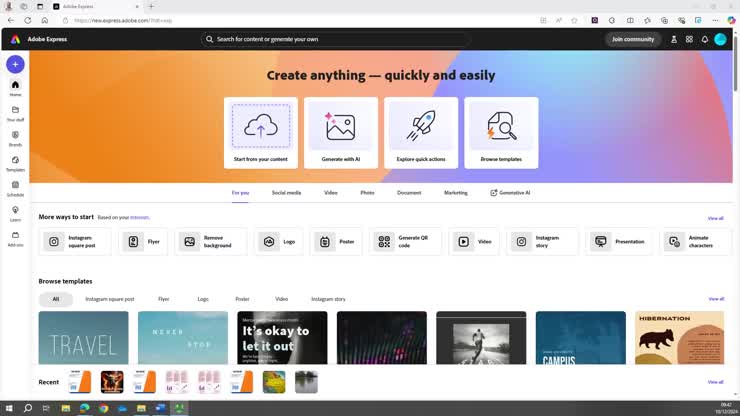740x416 pixels.
Task: Open the notifications bell
Action: (705, 40)
